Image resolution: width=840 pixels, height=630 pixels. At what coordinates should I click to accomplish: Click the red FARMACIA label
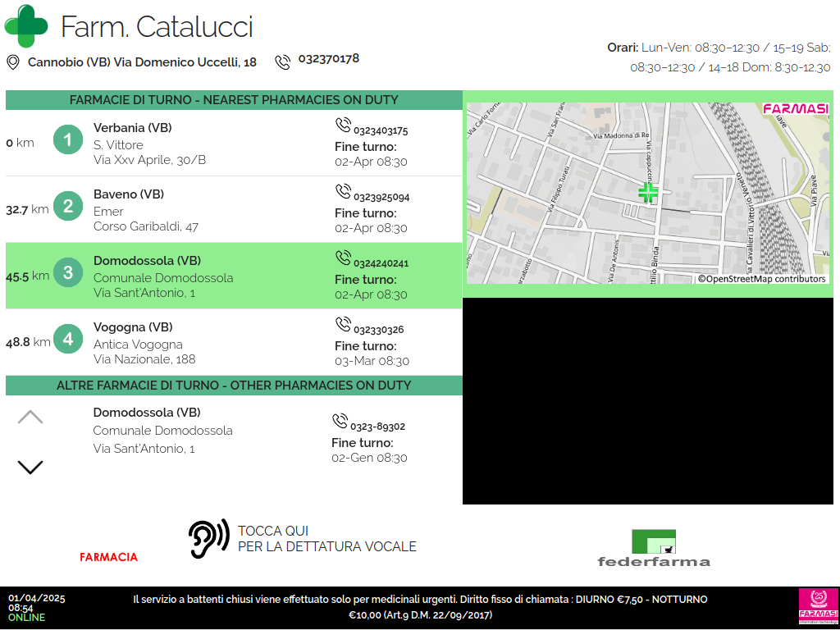click(108, 557)
